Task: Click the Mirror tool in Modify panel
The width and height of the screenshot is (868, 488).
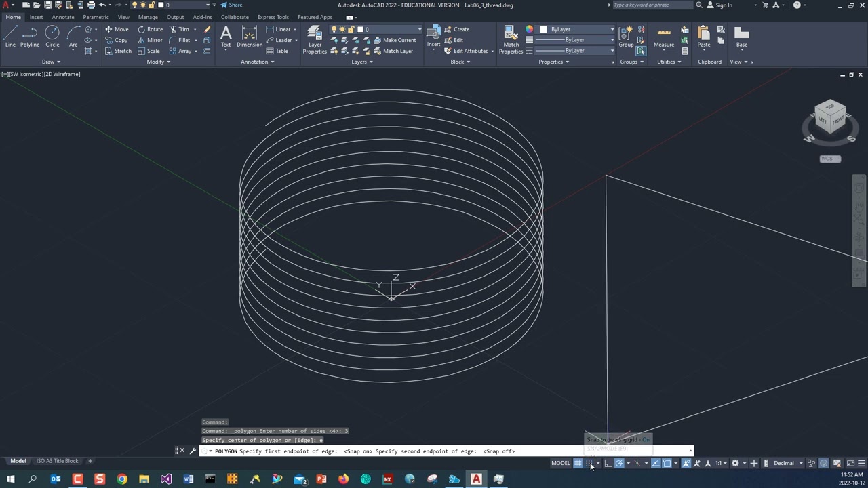Action: pyautogui.click(x=150, y=40)
